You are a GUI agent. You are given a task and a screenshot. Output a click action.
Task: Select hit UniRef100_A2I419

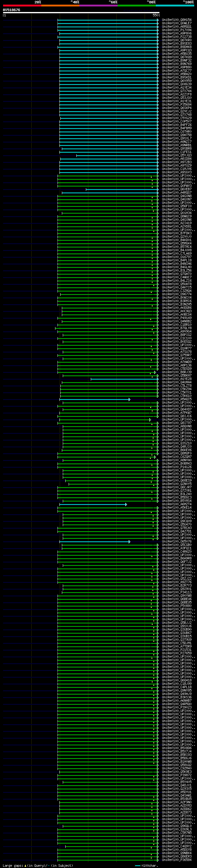click(177, 223)
